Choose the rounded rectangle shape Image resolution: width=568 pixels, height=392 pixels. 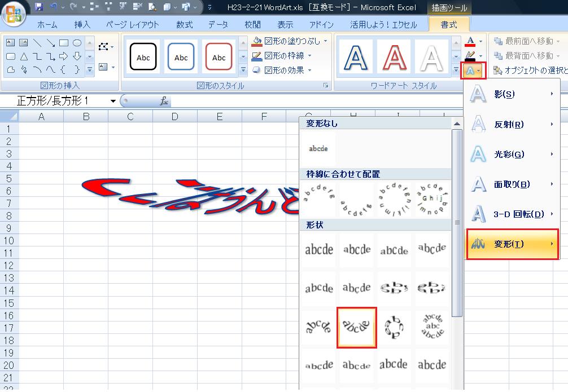(11, 56)
